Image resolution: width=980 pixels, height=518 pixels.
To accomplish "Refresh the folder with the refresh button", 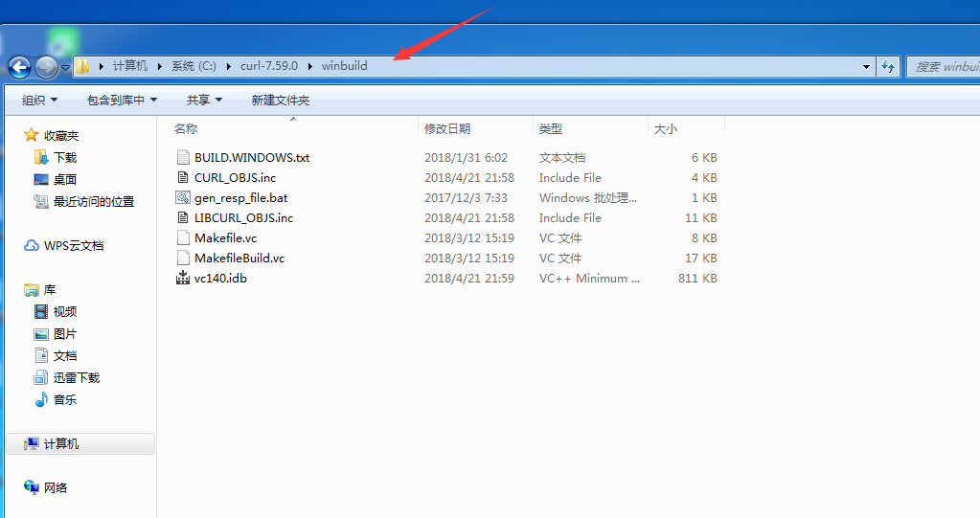I will pos(888,67).
